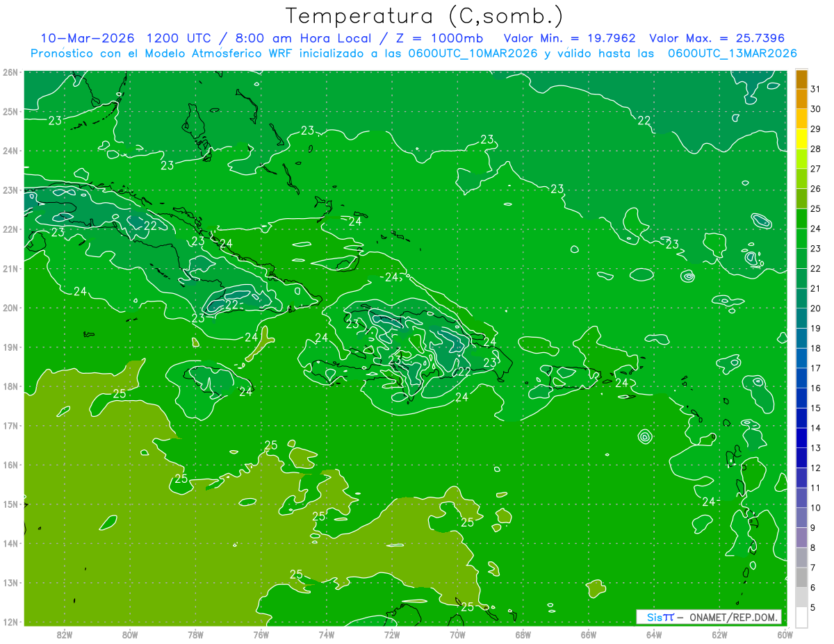
Task: Click the '70W' longitude axis label
Action: 457,634
